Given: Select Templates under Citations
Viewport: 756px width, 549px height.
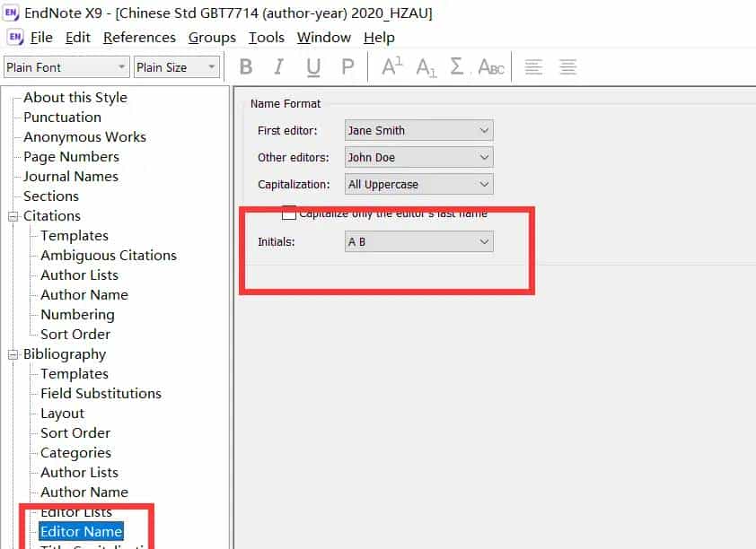Looking at the screenshot, I should pos(75,236).
